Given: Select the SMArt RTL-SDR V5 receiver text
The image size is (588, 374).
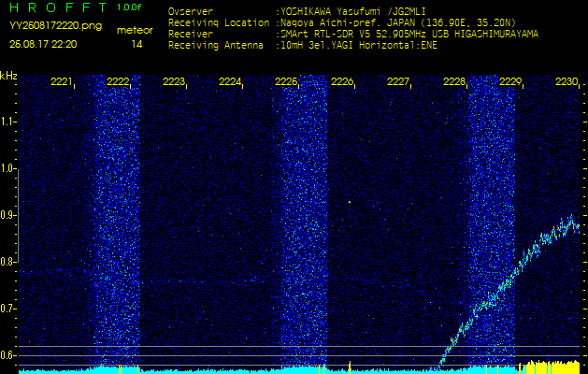Looking at the screenshot, I should (408, 35).
